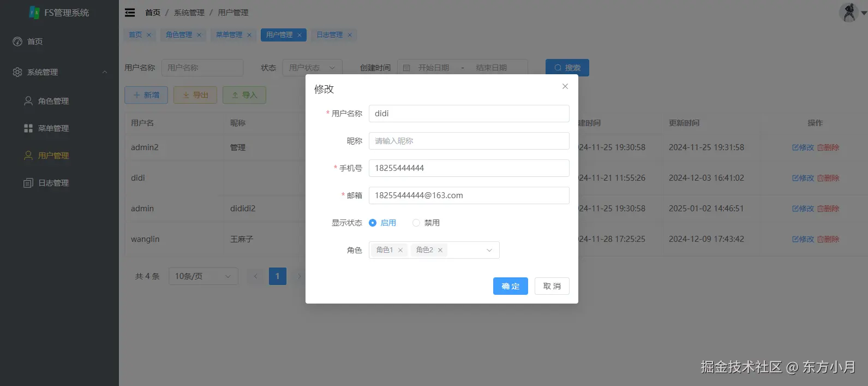Open the user avatar menu
868x386 pixels.
coord(853,12)
